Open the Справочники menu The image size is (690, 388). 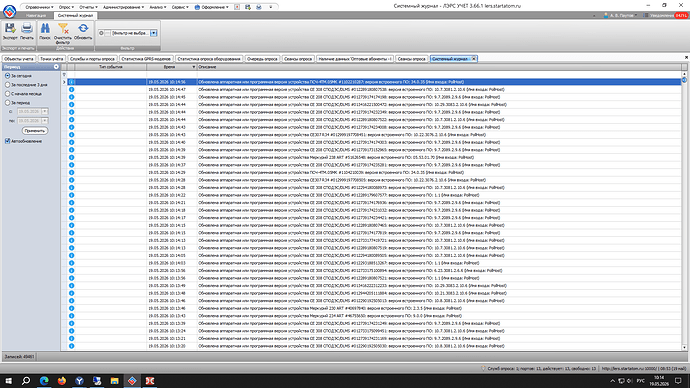(x=39, y=7)
